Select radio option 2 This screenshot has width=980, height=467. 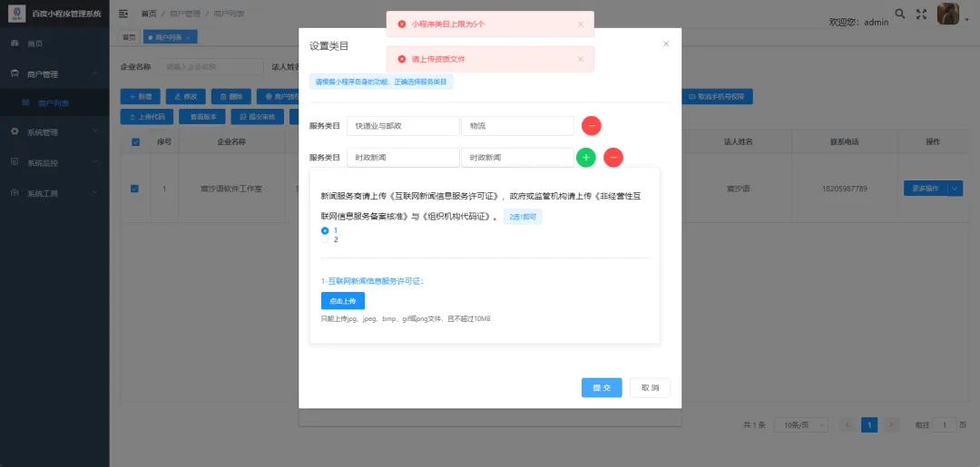pyautogui.click(x=325, y=239)
